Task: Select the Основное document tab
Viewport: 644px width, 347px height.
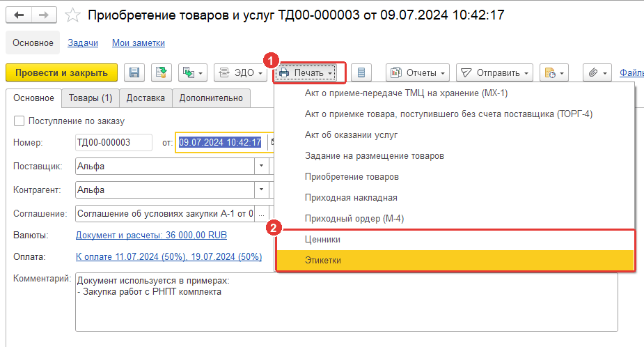Action: pyautogui.click(x=33, y=98)
